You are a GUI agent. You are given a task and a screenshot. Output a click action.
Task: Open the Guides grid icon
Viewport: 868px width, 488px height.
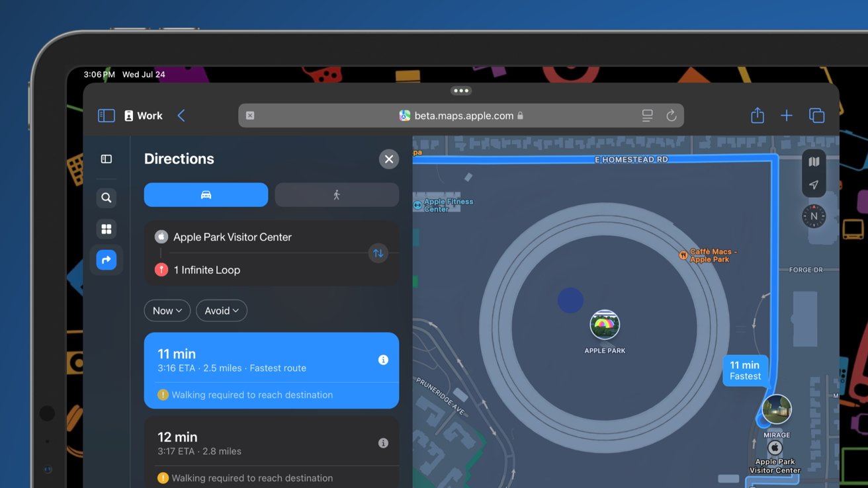[107, 229]
